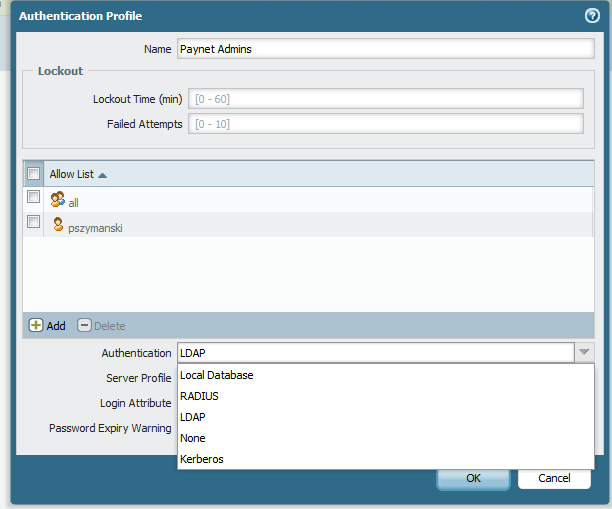
Task: Tick the Allow List header checkbox
Action: [x=34, y=173]
